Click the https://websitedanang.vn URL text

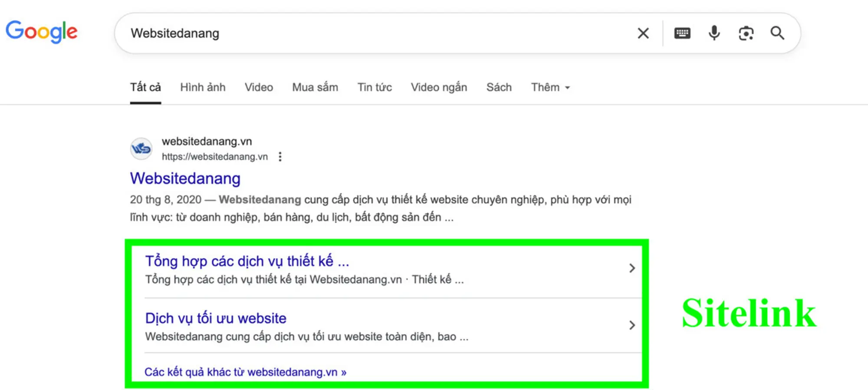pyautogui.click(x=215, y=157)
